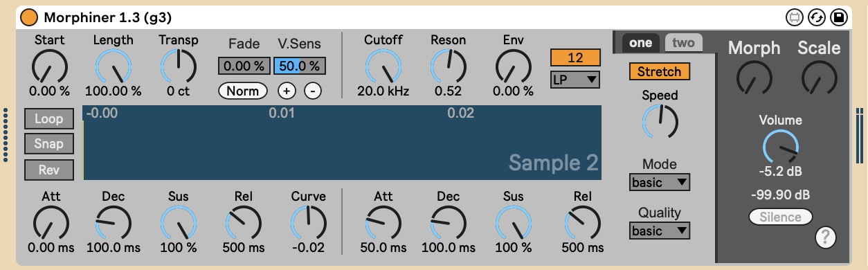Toggle the Loop button
Screen dimensions: 868x270
(48, 118)
